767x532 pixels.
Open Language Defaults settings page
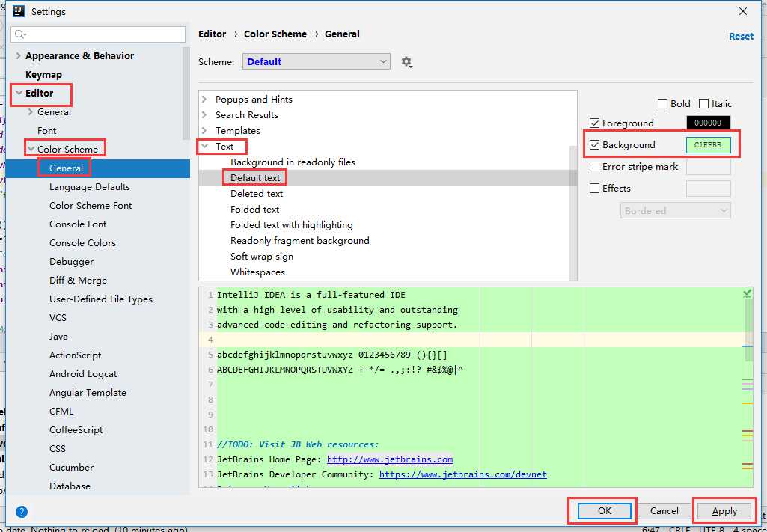coord(90,187)
